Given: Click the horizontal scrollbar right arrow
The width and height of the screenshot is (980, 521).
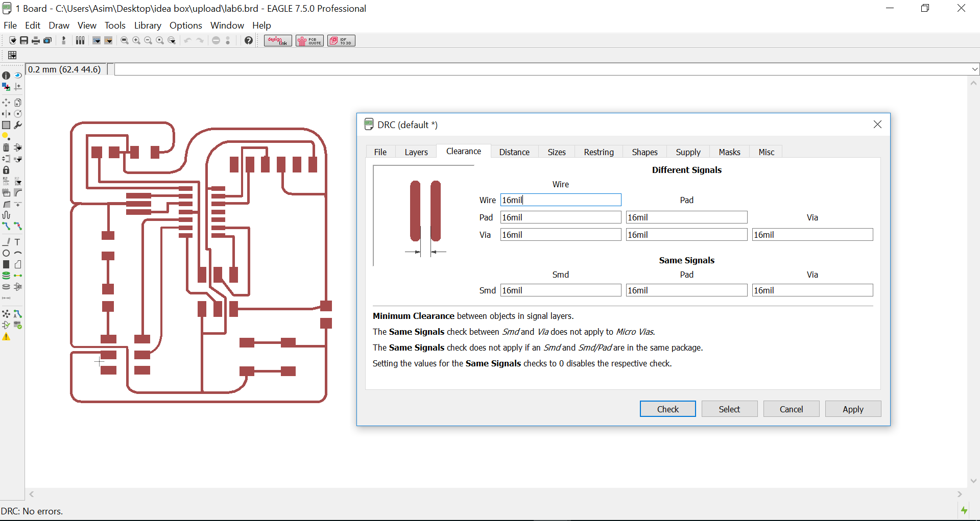Looking at the screenshot, I should tap(960, 494).
